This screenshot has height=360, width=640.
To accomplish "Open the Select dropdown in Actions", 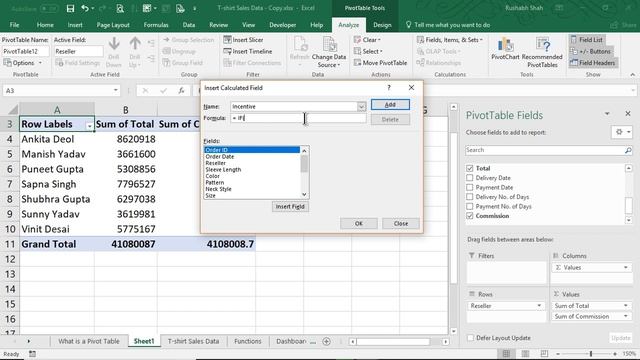I will tap(368, 51).
